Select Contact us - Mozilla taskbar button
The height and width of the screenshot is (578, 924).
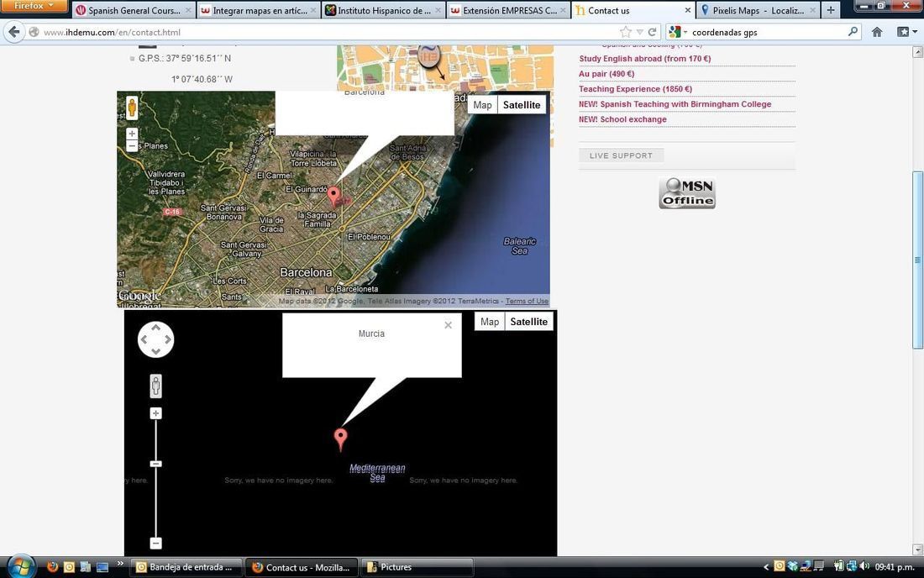coord(301,567)
